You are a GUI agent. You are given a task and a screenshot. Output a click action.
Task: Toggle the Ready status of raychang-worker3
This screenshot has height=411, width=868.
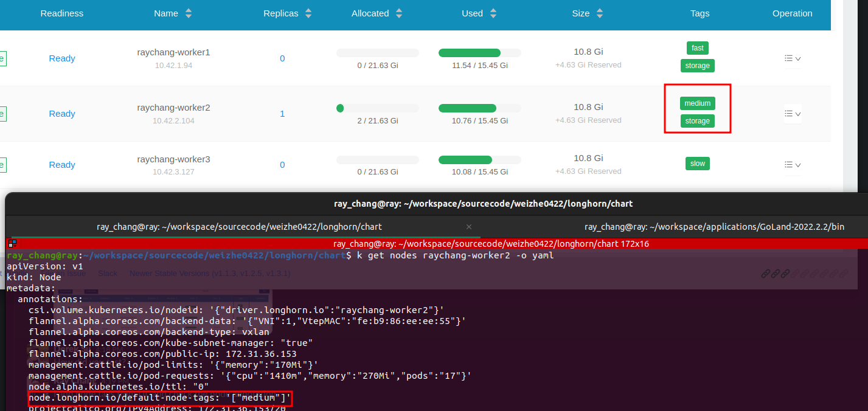(61, 164)
